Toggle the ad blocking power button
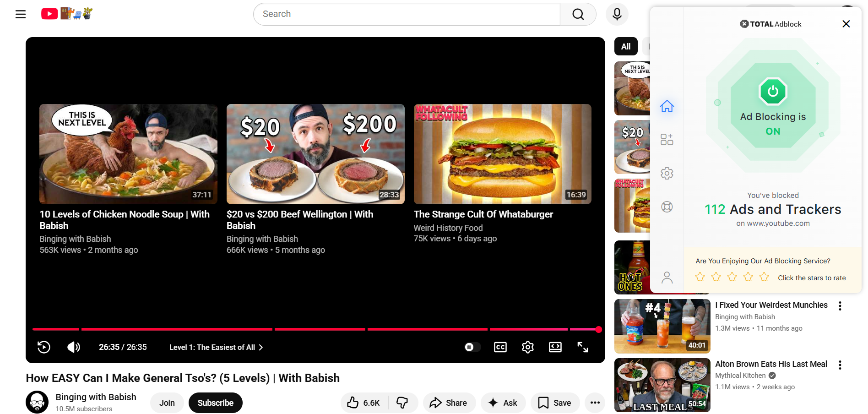This screenshot has width=868, height=414. click(x=773, y=92)
